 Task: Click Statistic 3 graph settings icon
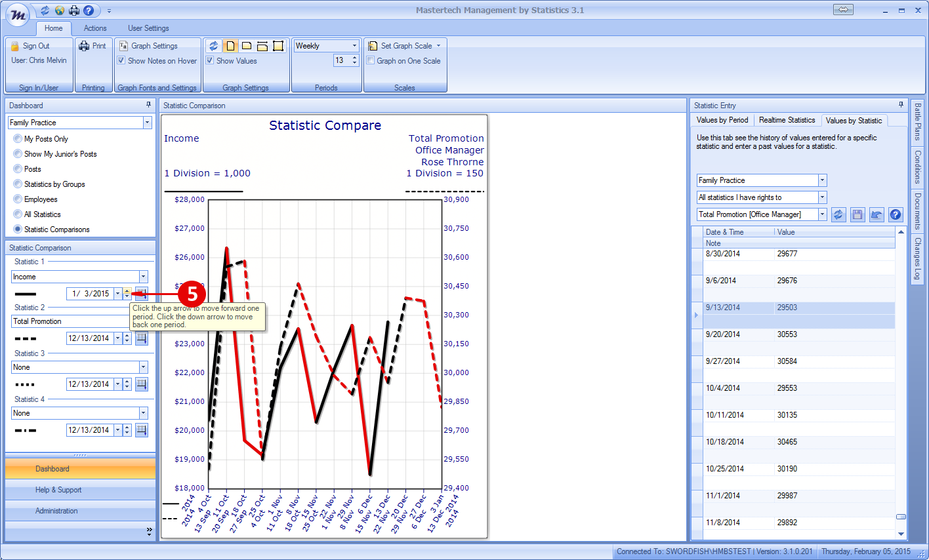point(142,384)
